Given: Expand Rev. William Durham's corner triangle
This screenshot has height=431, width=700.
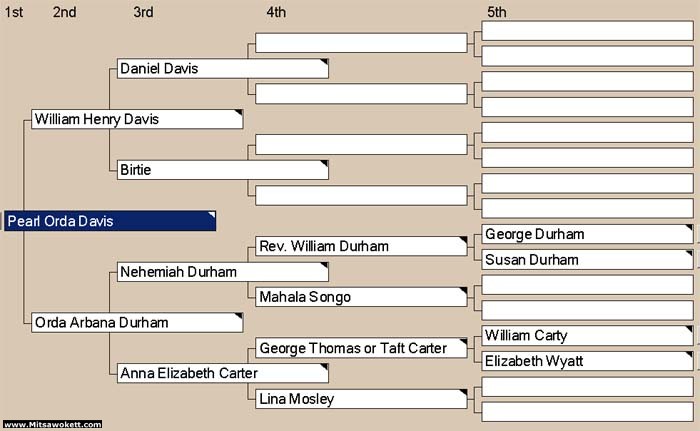Looking at the screenshot, I should [x=463, y=240].
